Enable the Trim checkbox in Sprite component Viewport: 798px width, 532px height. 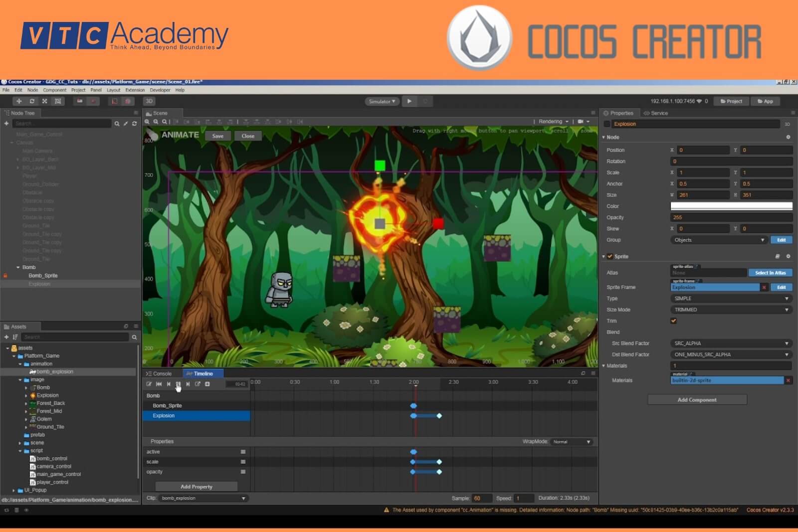[673, 321]
